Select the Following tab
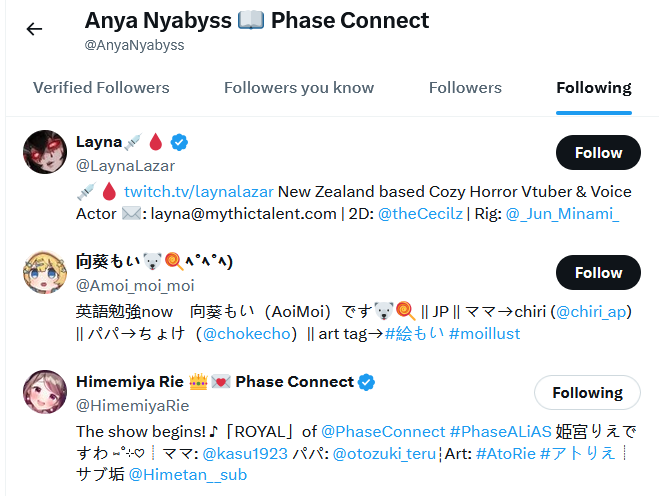This screenshot has height=496, width=659. (594, 88)
